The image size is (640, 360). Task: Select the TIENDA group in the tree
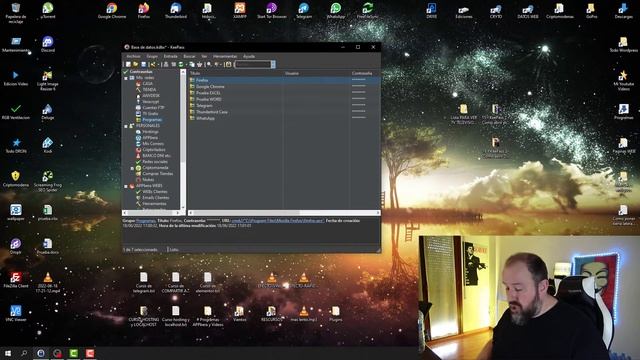pos(149,89)
